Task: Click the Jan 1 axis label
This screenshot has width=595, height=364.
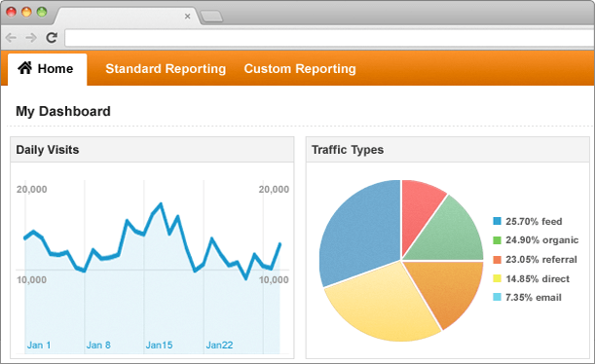Action: pyautogui.click(x=39, y=346)
